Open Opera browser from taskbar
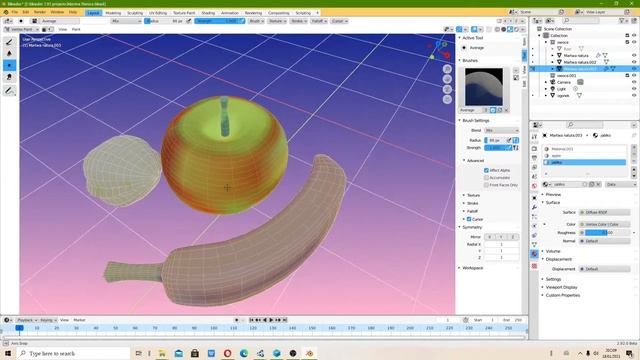Image resolution: width=640 pixels, height=360 pixels. 227,353
